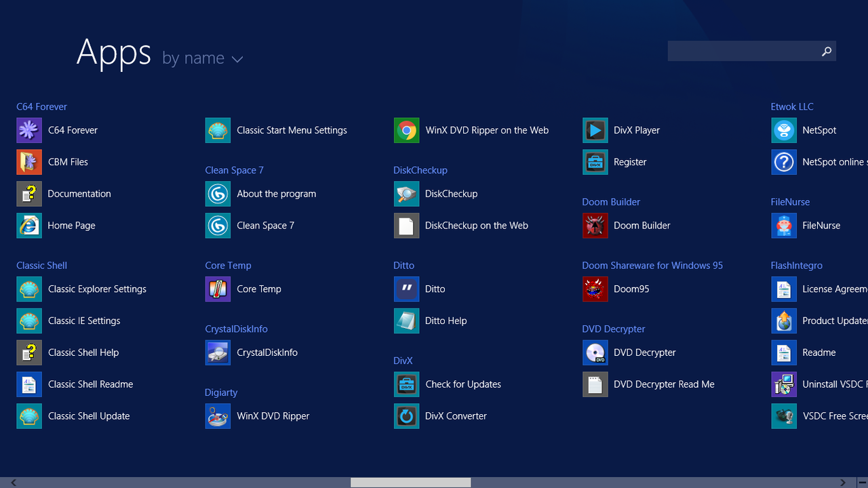Open the Core Temp app icon
This screenshot has width=868, height=488.
tap(218, 289)
